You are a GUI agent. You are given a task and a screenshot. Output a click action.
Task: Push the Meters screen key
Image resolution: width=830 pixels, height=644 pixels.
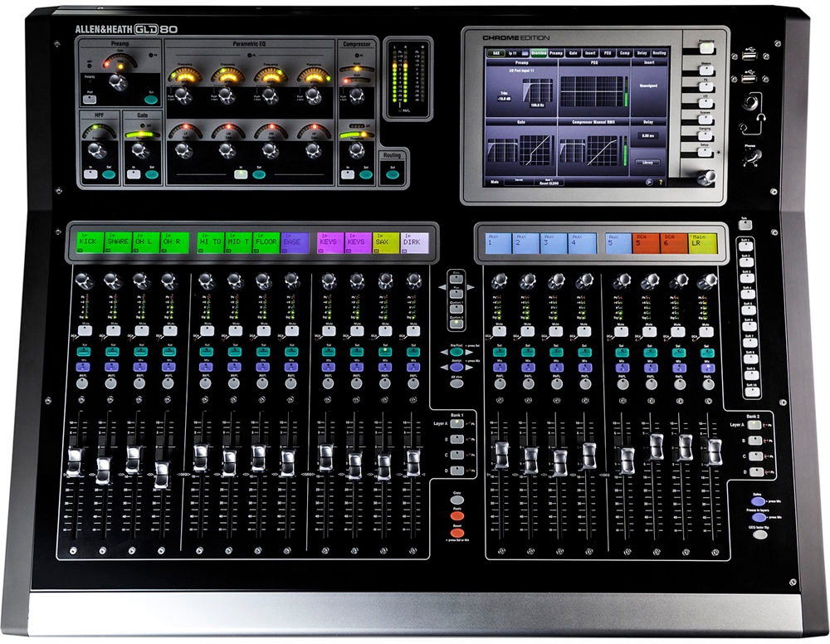tap(706, 71)
